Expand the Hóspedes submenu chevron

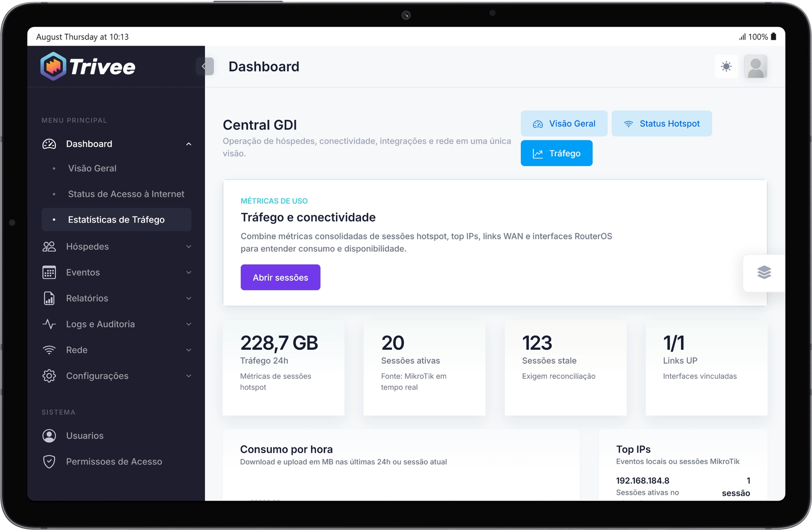[189, 247]
